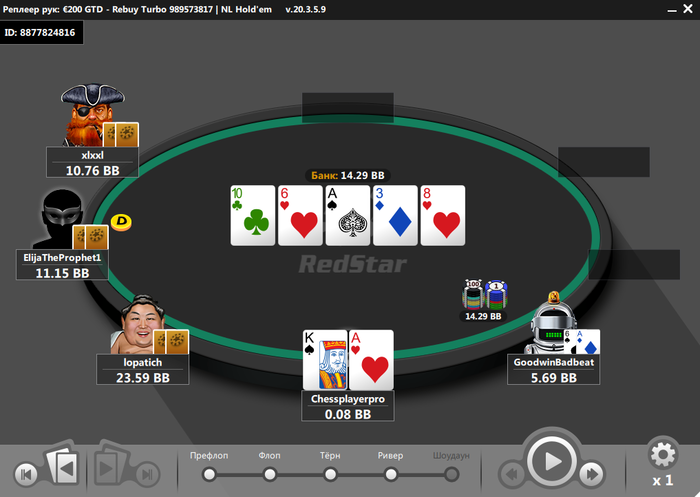Step forward one action arrow
The image size is (700, 497).
tap(592, 474)
